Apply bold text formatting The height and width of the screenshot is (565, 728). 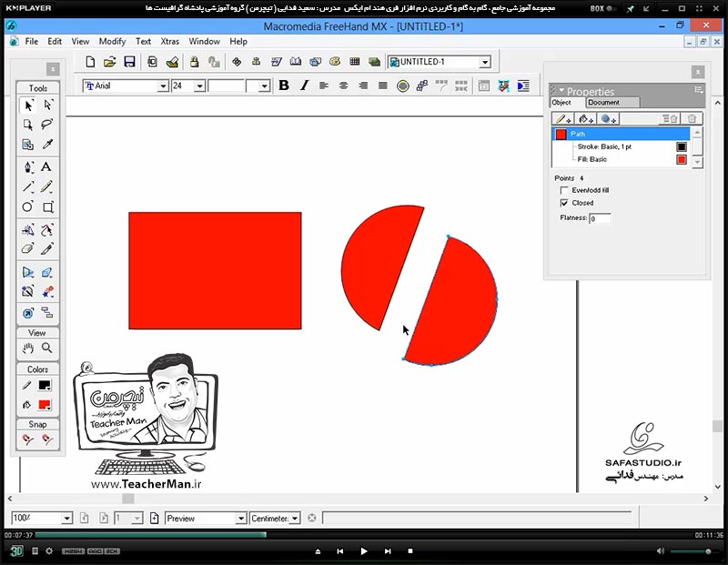[x=284, y=86]
